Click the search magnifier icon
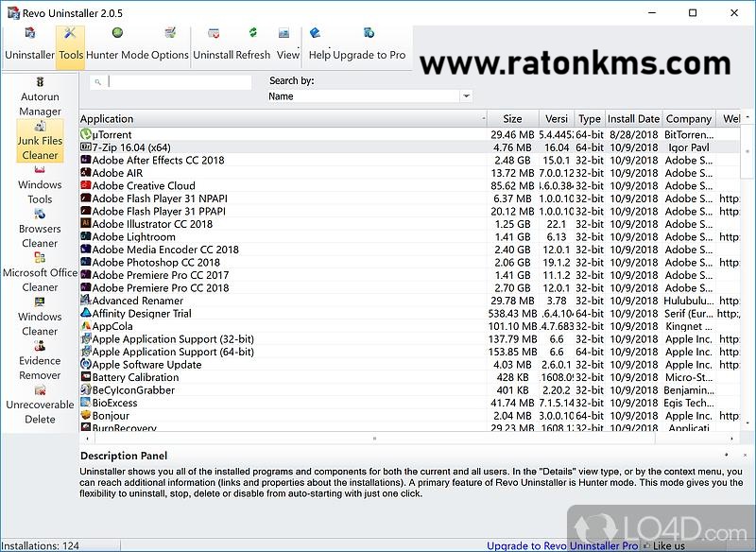756x552 pixels. pos(98,82)
